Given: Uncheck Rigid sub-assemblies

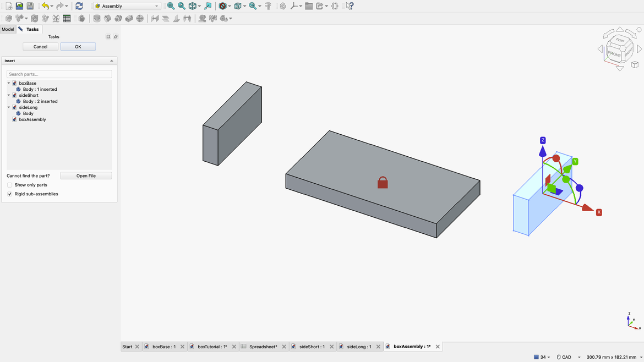Looking at the screenshot, I should tap(9, 194).
